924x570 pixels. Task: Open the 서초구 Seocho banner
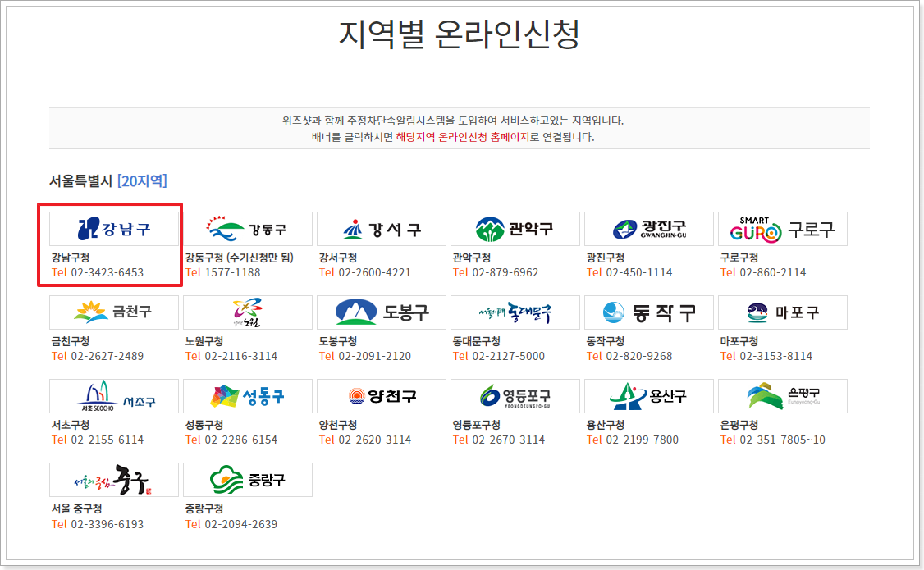coord(114,396)
